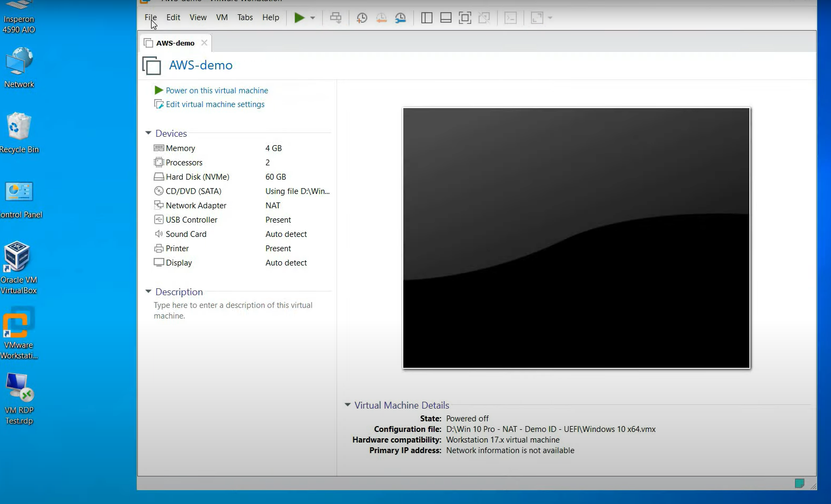Screen dimensions: 831x504
Task: Click the Powered off state text
Action: pyautogui.click(x=467, y=419)
